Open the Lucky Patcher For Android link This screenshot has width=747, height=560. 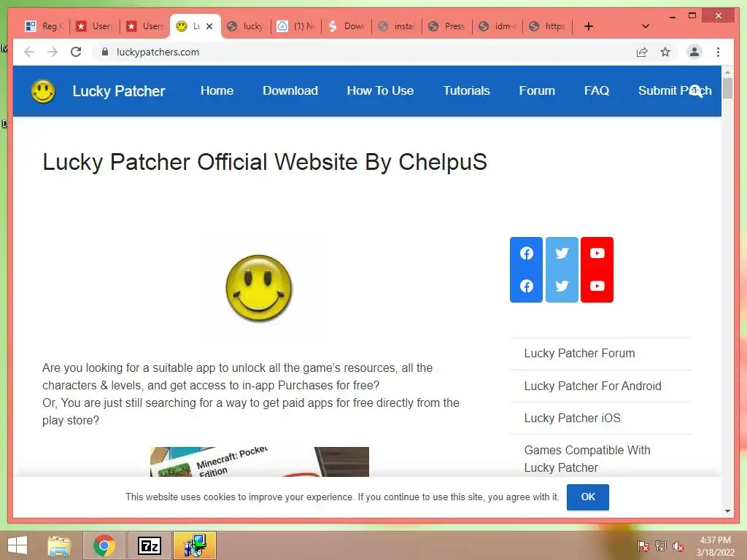click(x=592, y=386)
